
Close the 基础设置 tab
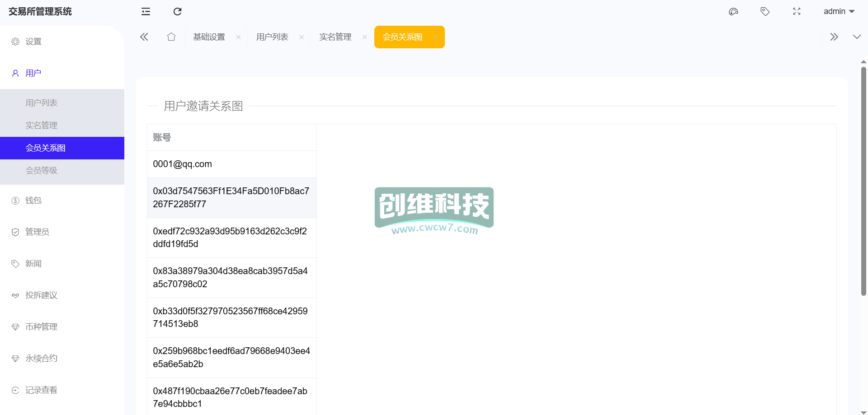[x=238, y=37]
